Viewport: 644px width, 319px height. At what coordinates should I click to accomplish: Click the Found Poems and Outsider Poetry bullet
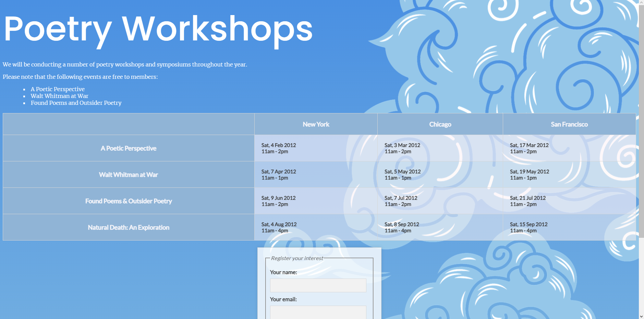pyautogui.click(x=76, y=103)
